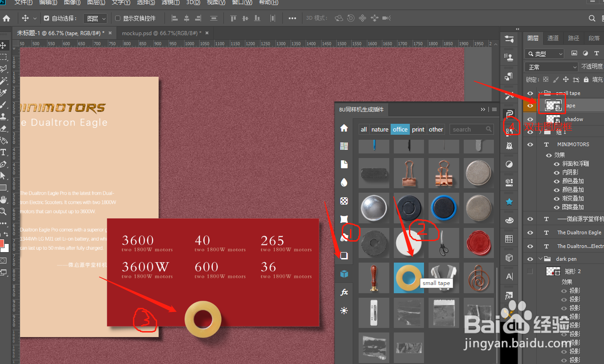The width and height of the screenshot is (604, 364).
Task: Select the Pen tool
Action: tap(4, 164)
